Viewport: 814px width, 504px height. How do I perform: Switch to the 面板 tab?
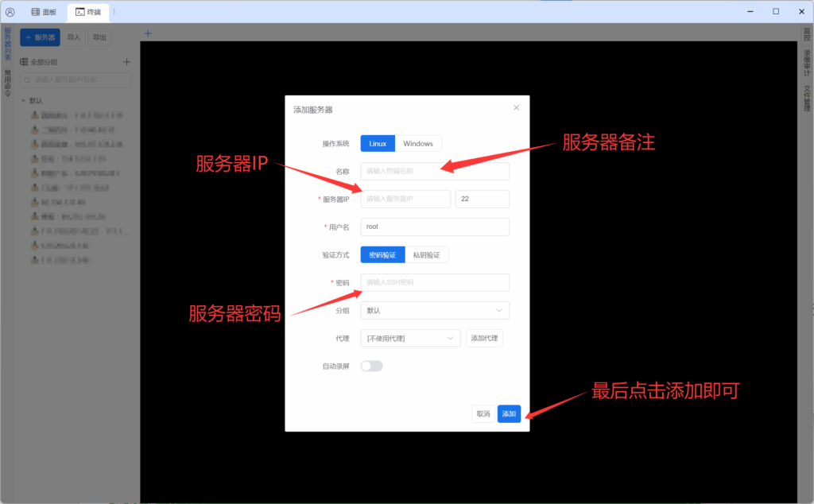(45, 12)
